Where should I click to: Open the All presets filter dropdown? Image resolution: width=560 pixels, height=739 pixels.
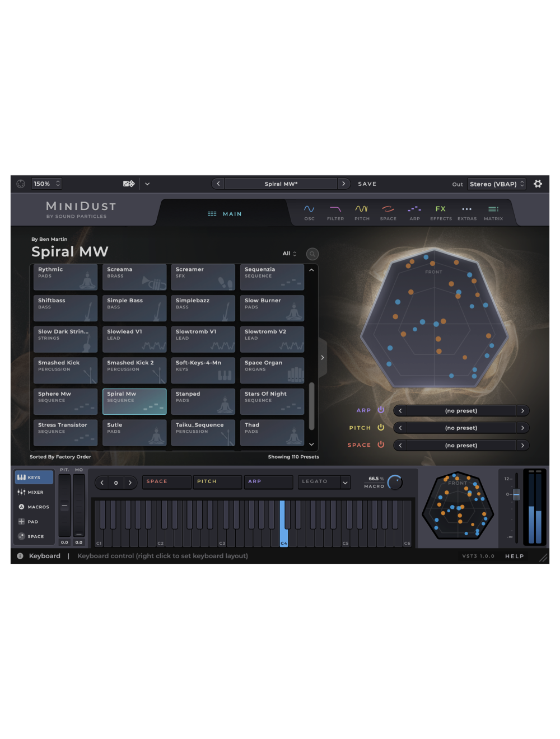[x=290, y=254]
